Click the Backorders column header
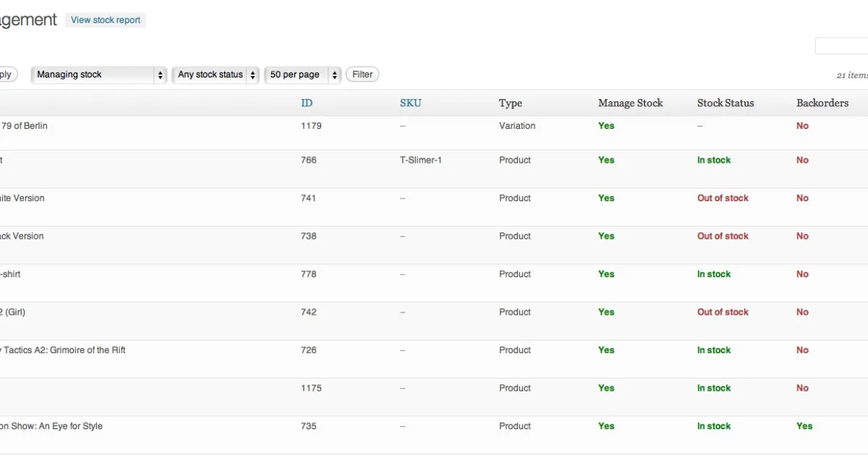The width and height of the screenshot is (868, 456). coord(822,103)
